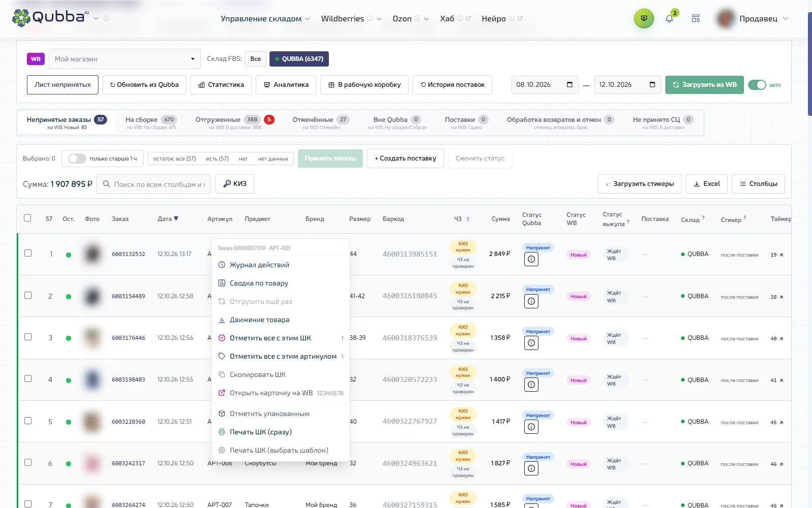Select the QUBBA (6347) warehouse chip

(x=299, y=59)
